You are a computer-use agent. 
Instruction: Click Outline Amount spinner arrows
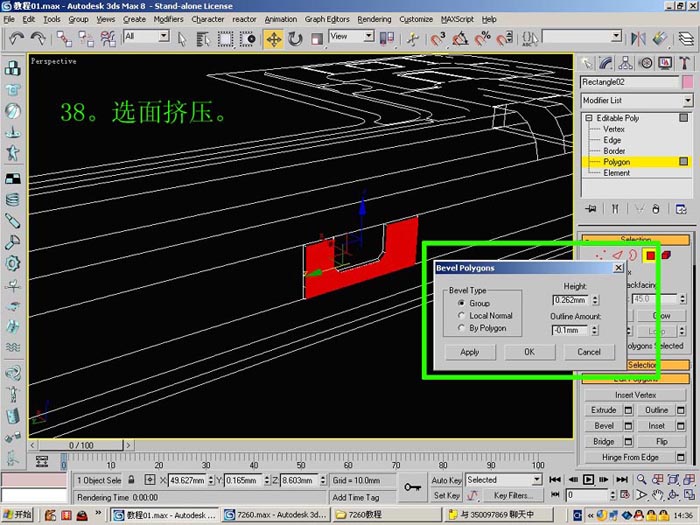pos(594,330)
